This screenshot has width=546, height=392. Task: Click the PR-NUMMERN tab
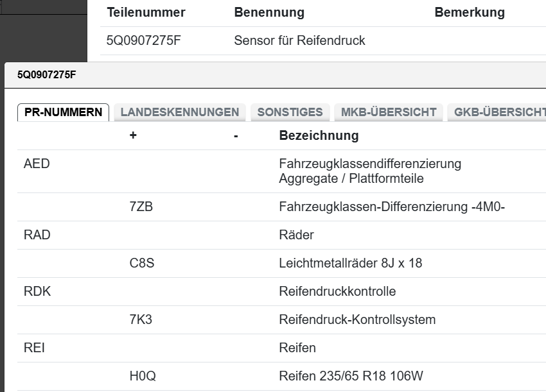point(63,112)
